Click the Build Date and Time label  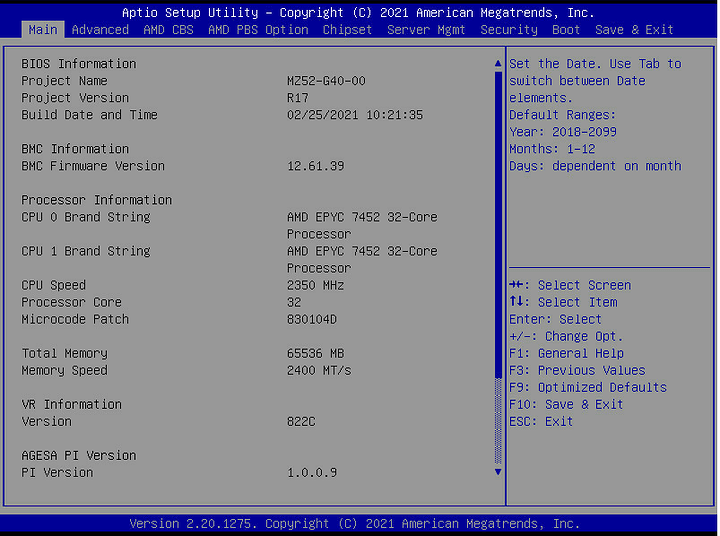[90, 115]
